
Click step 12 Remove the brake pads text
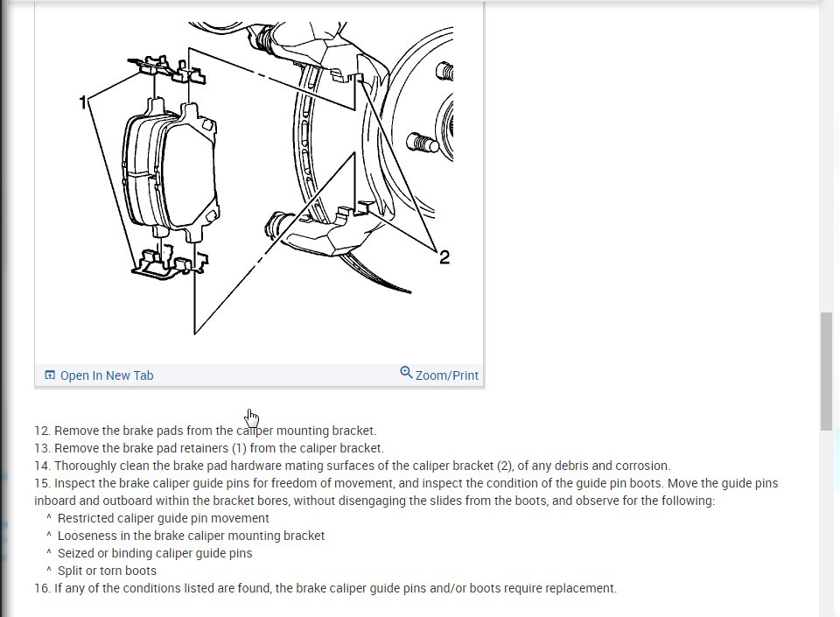point(205,431)
